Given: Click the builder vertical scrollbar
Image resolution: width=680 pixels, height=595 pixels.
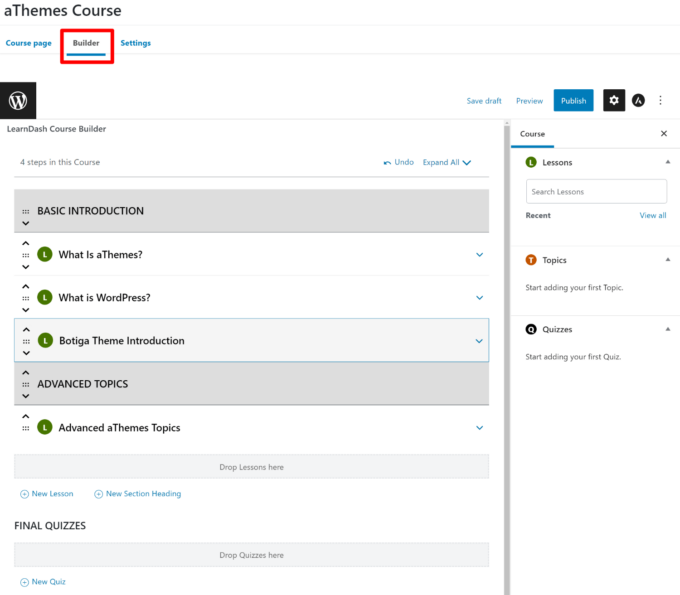Looking at the screenshot, I should point(507,358).
